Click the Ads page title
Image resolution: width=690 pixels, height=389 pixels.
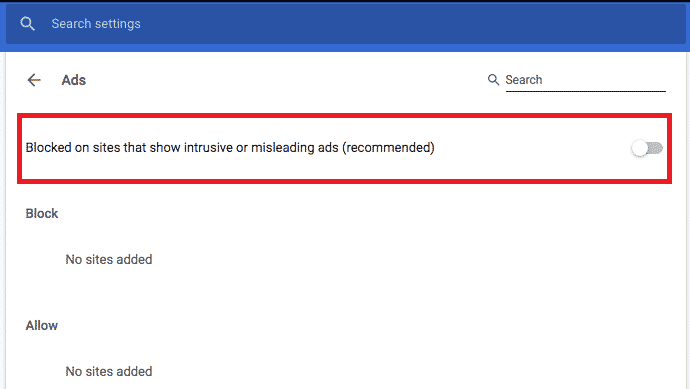(x=73, y=80)
